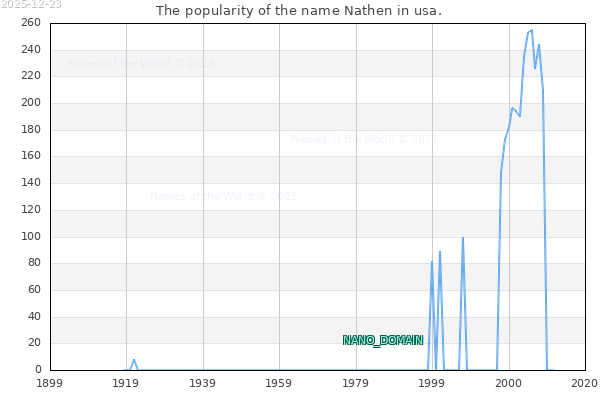
Task: Click the chart title about name Nathen
Action: click(299, 11)
